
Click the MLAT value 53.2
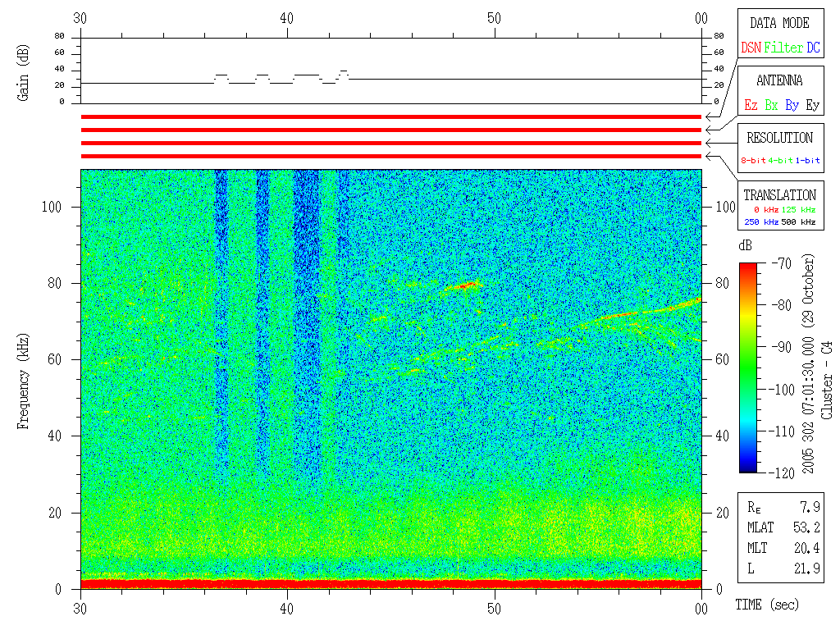click(x=806, y=527)
